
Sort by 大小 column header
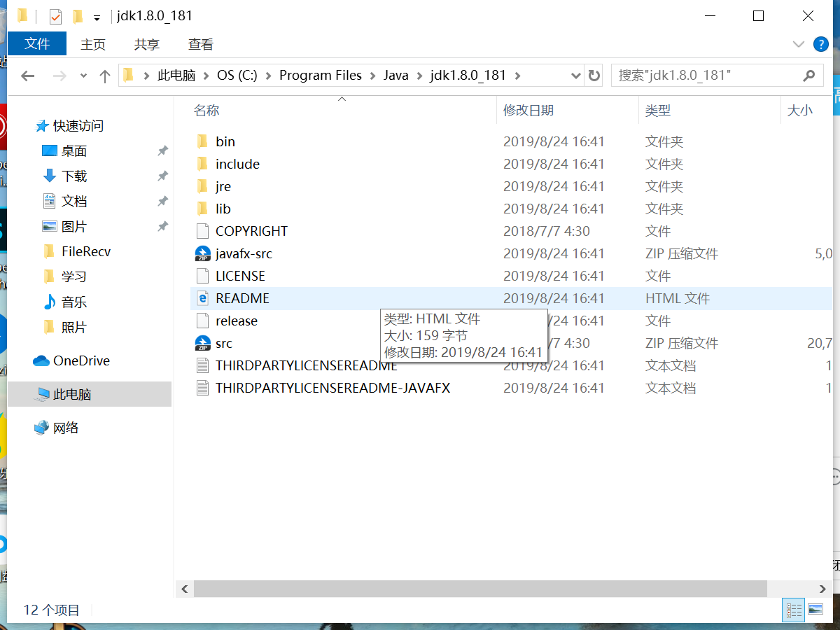[x=800, y=110]
